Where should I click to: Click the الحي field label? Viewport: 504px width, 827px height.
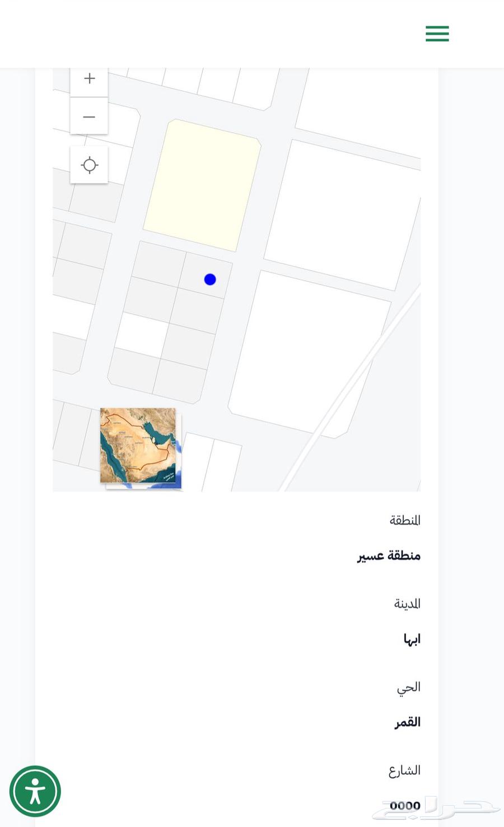pyautogui.click(x=408, y=687)
